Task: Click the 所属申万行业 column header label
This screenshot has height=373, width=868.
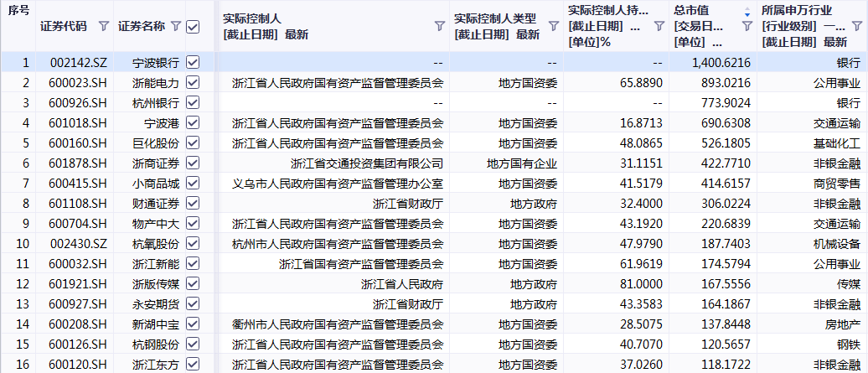Action: click(x=797, y=10)
